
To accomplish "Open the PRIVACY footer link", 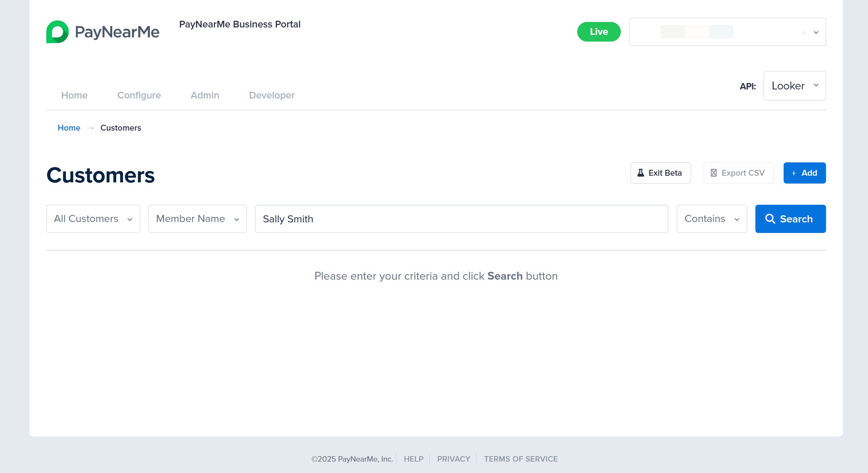I will pos(454,459).
